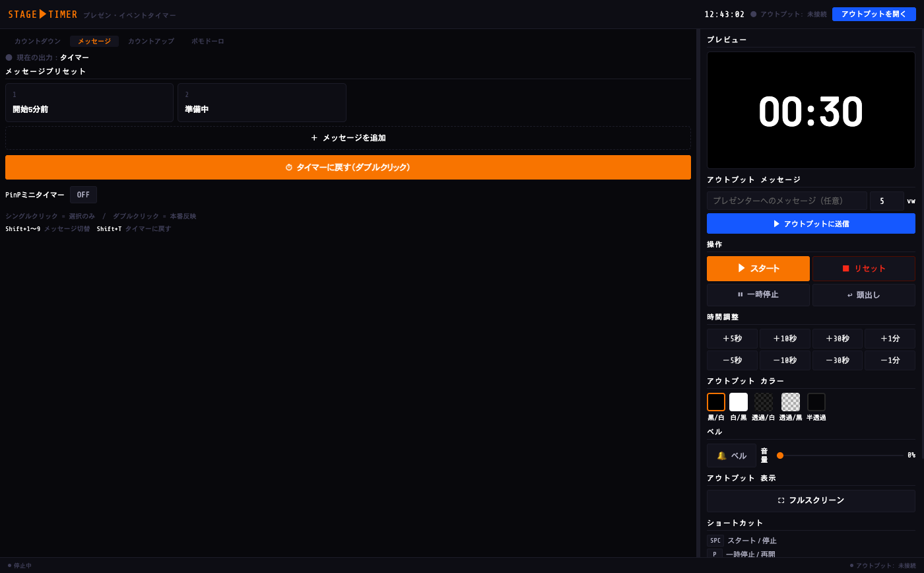Image resolution: width=924 pixels, height=573 pixels.
Task: Pause the timer with 一時停止
Action: (758, 295)
